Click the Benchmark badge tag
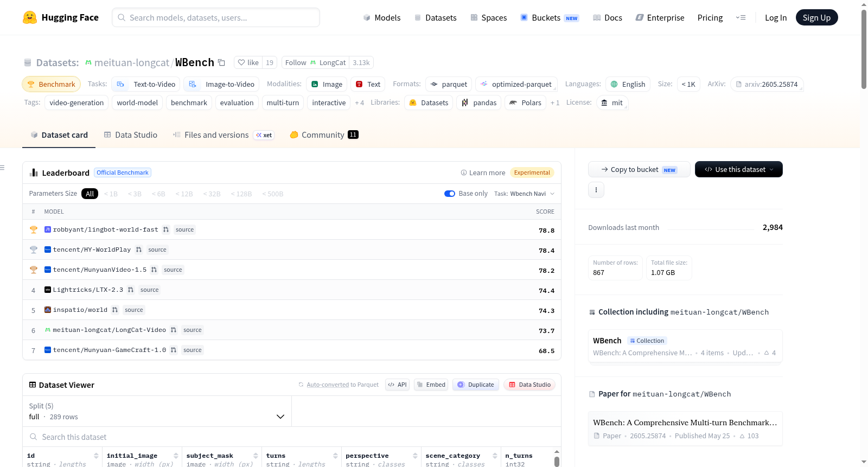Viewport: 868px width, 467px height. click(x=52, y=84)
